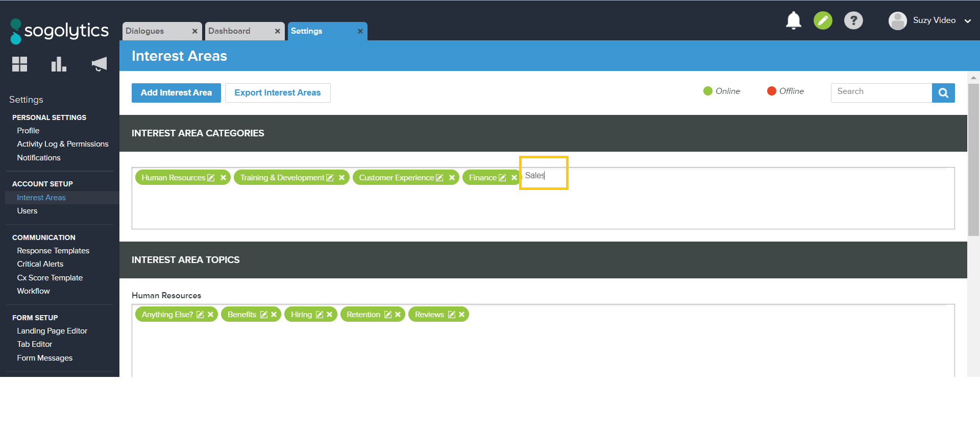980x428 pixels.
Task: Edit the Benefits topic tag
Action: (x=263, y=315)
